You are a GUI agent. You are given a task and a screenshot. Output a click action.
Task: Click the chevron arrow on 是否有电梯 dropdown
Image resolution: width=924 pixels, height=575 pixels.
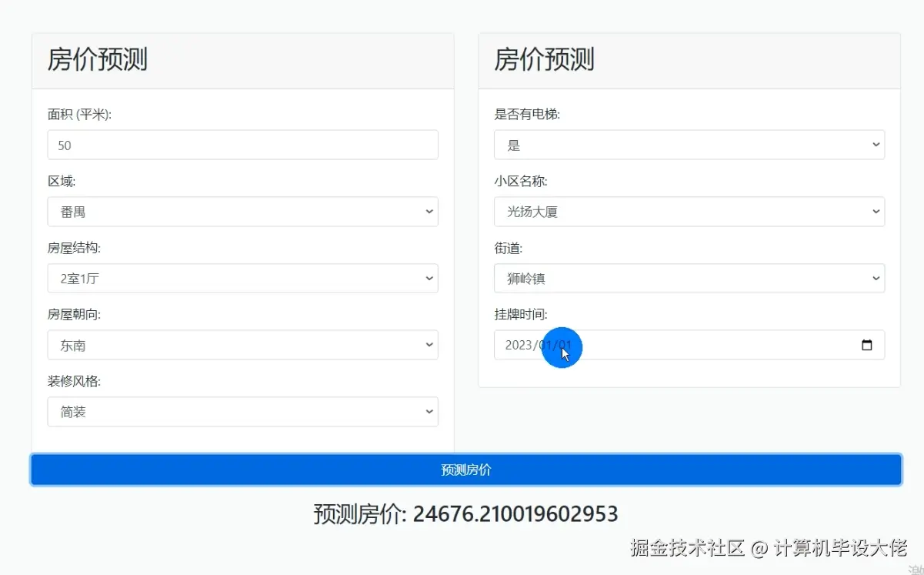pos(875,144)
